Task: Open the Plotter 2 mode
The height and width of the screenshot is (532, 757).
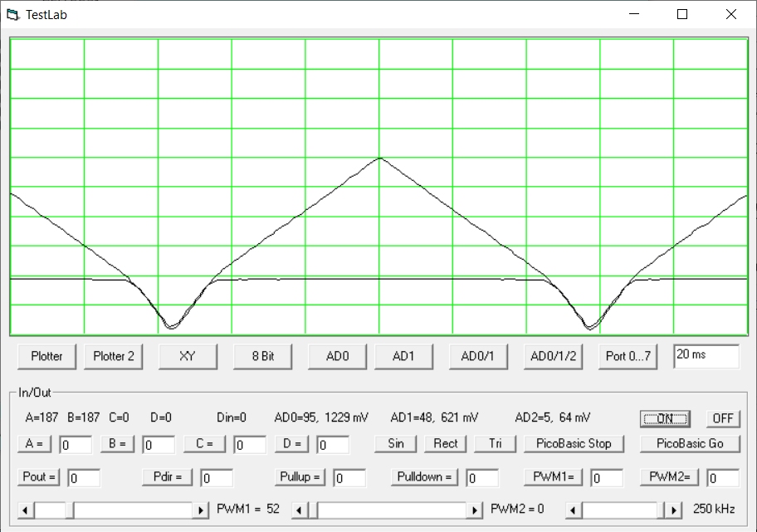Action: pos(114,356)
